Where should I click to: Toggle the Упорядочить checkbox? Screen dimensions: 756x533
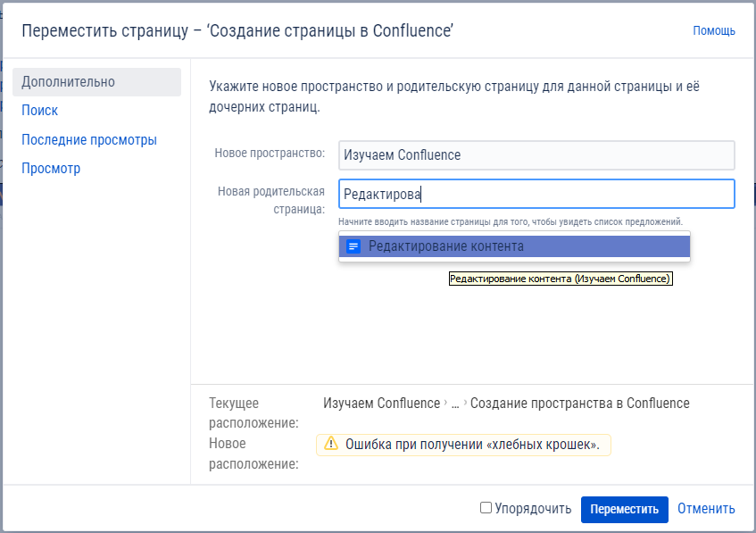pyautogui.click(x=486, y=508)
